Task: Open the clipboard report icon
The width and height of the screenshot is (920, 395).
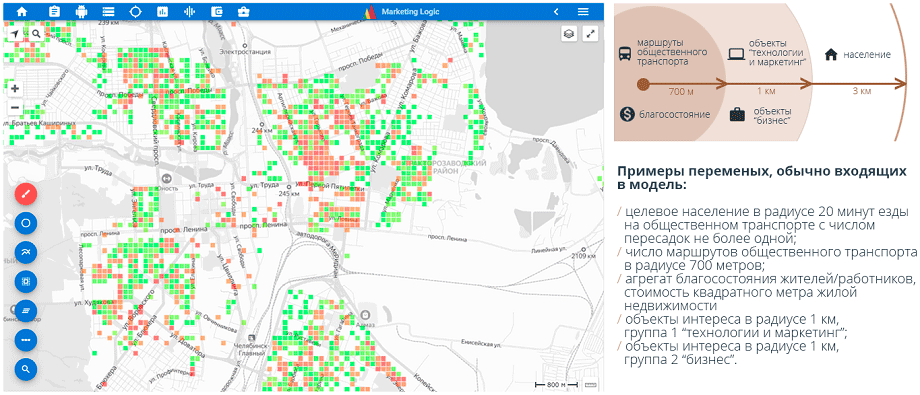Action: [x=55, y=11]
